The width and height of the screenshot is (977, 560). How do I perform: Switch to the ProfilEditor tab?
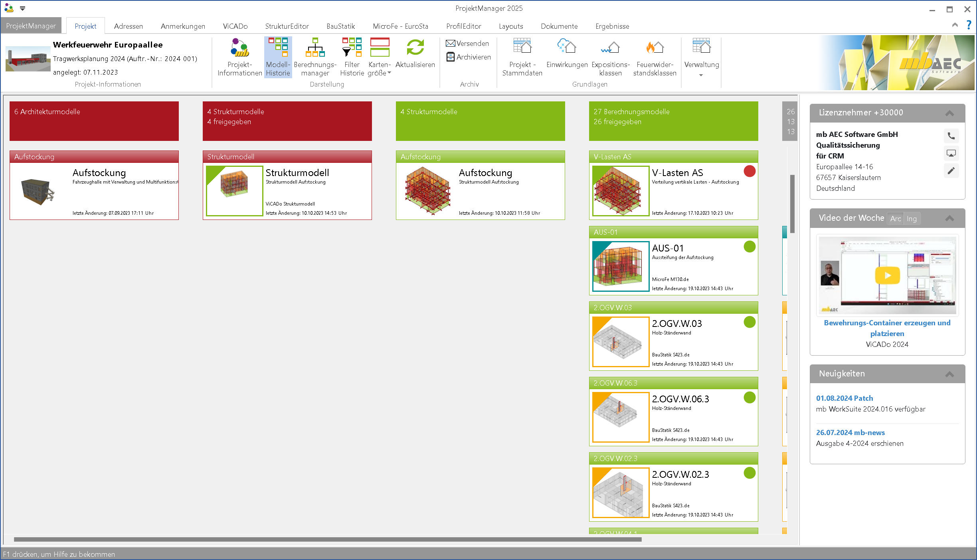pos(463,26)
